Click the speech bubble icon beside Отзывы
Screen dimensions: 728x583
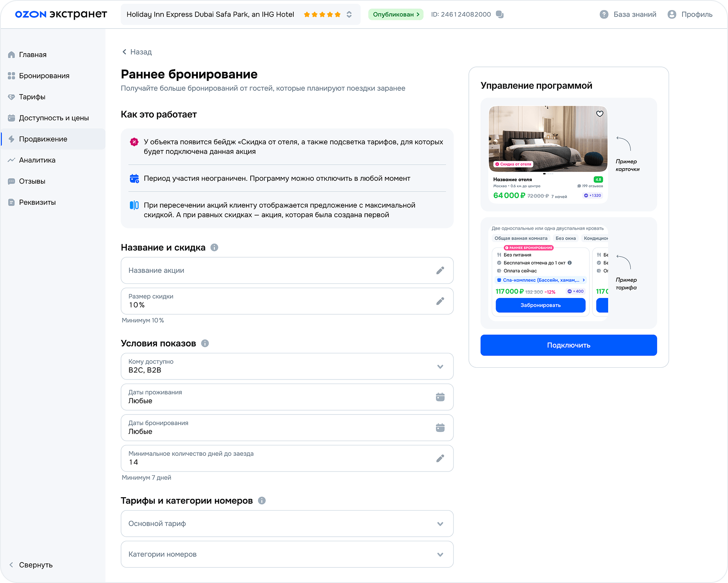tap(11, 181)
